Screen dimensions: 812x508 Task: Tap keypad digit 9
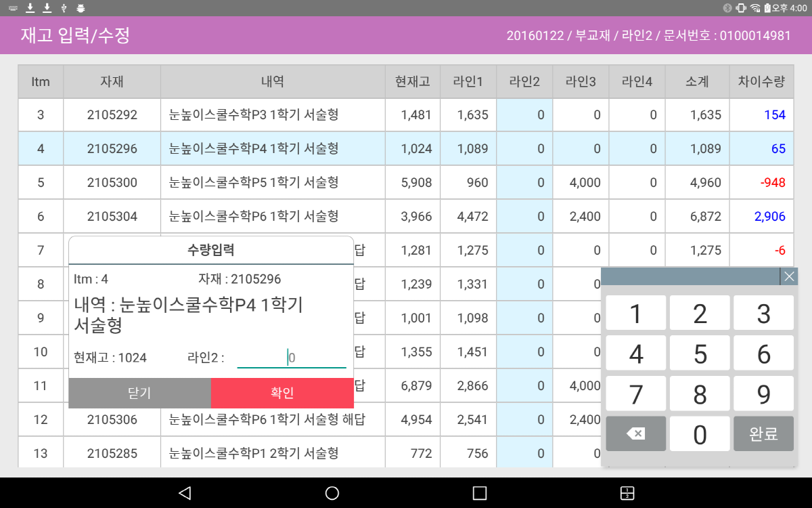tap(764, 394)
